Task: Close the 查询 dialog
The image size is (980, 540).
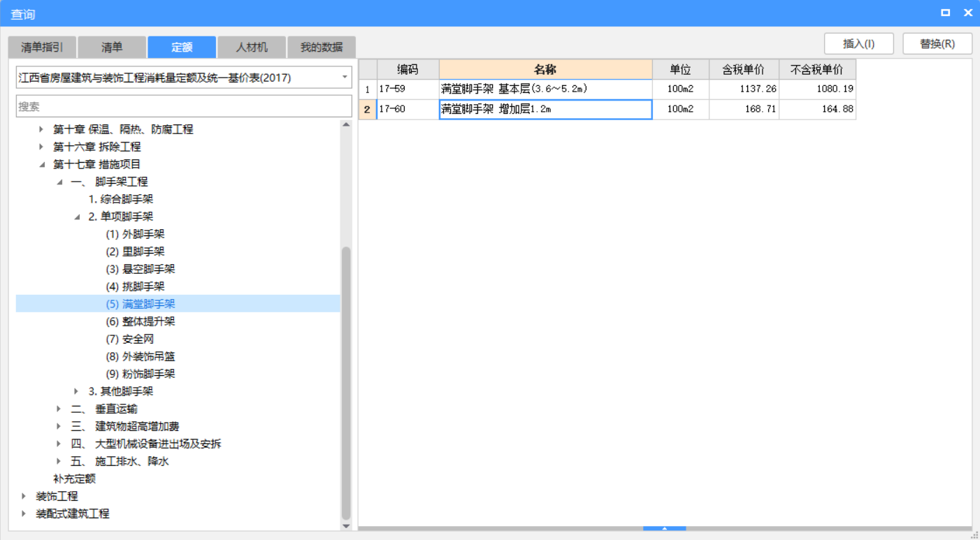Action: [x=968, y=13]
